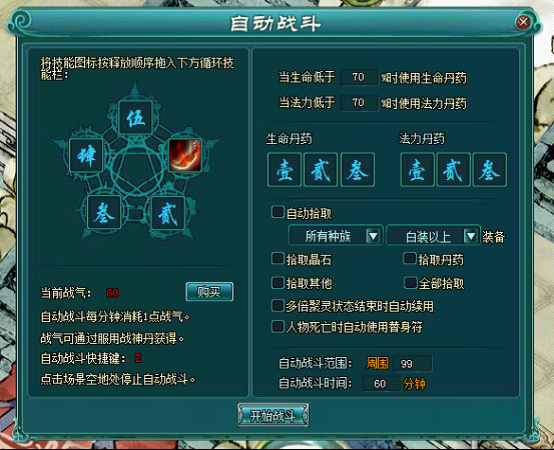Toggle 人物死亡时自动使用替身符 checkbox
554x450 pixels.
(277, 326)
